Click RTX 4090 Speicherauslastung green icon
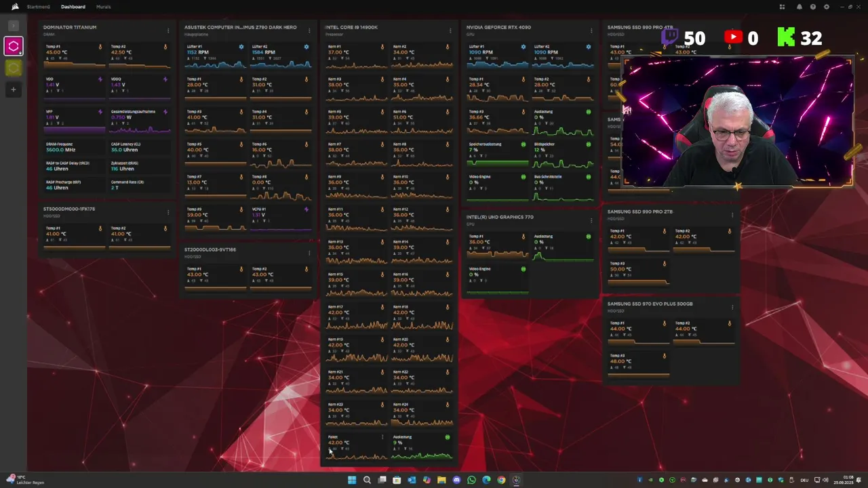Screen dimensions: 868x488 pyautogui.click(x=524, y=144)
